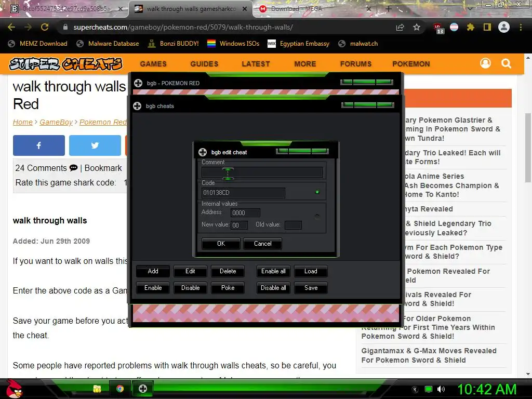The height and width of the screenshot is (399, 532).
Task: Open File Explorer from taskbar
Action: 97,389
